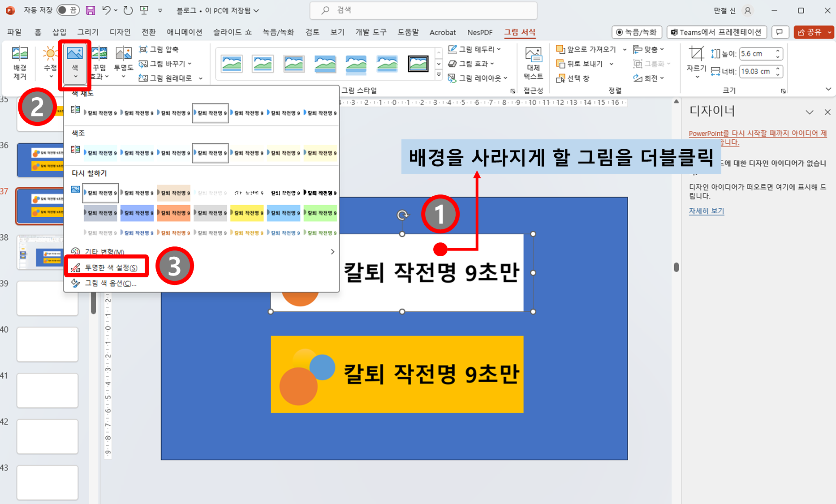
Task: Switch to the Design (디자인) tab
Action: coord(120,32)
